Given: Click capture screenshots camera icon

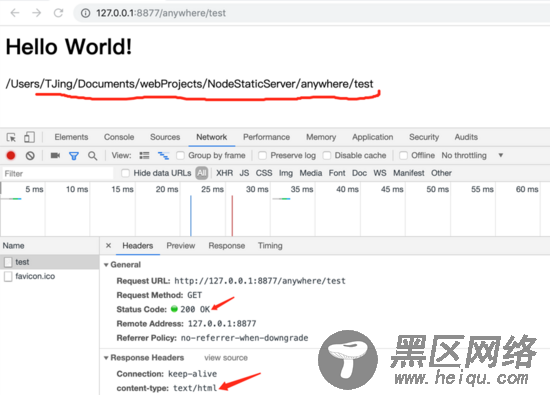Looking at the screenshot, I should [55, 155].
